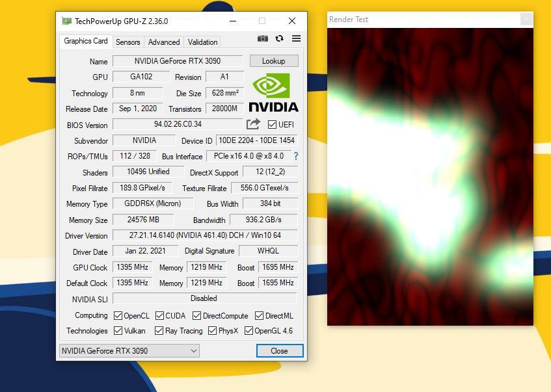Open the Advanced tab

click(x=164, y=42)
